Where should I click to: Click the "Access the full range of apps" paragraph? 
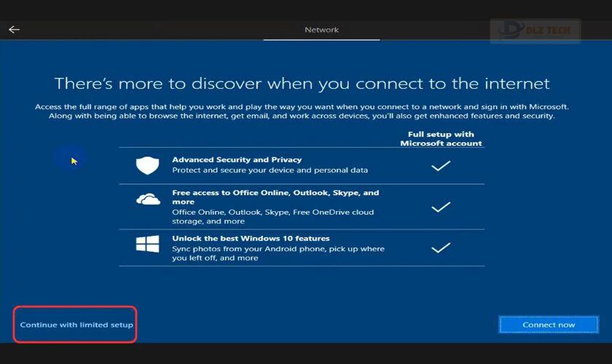[302, 111]
